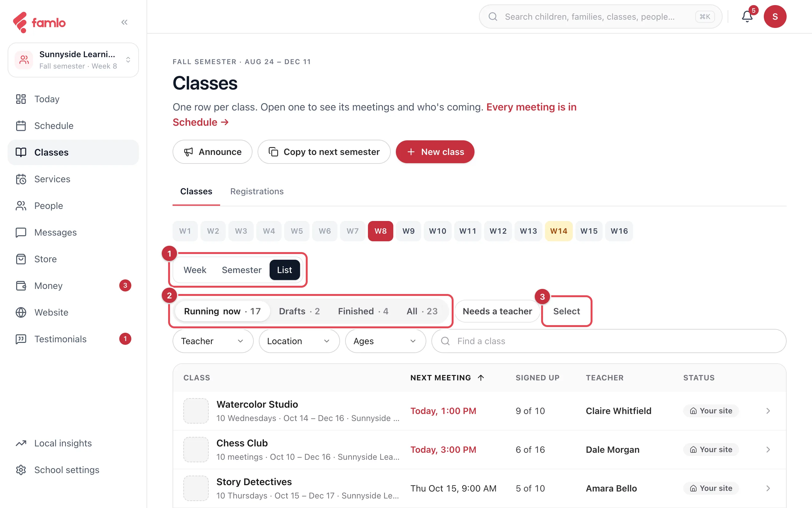The width and height of the screenshot is (812, 508).
Task: Open Services in sidebar
Action: coord(73,179)
